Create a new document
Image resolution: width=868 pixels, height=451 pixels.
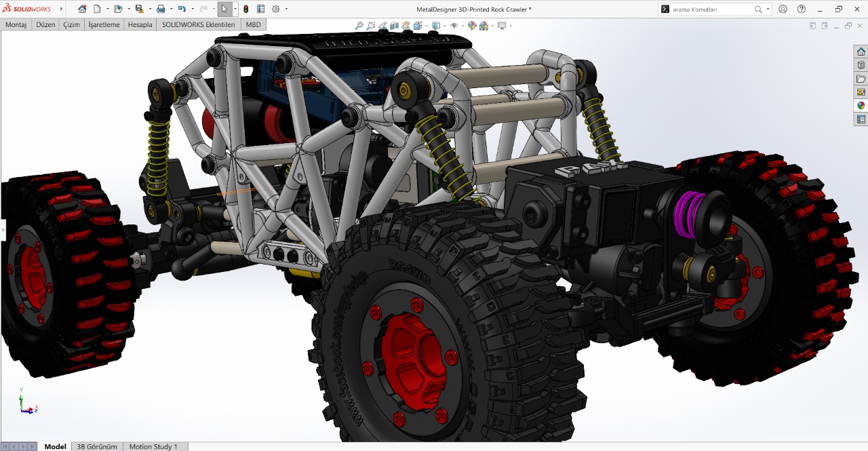pyautogui.click(x=97, y=9)
